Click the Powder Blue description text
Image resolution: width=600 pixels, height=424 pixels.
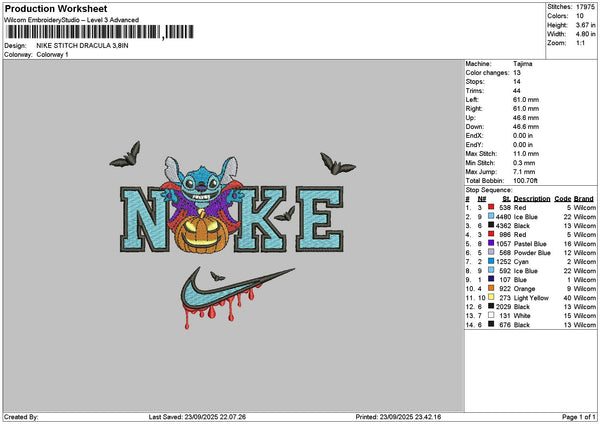click(x=532, y=253)
